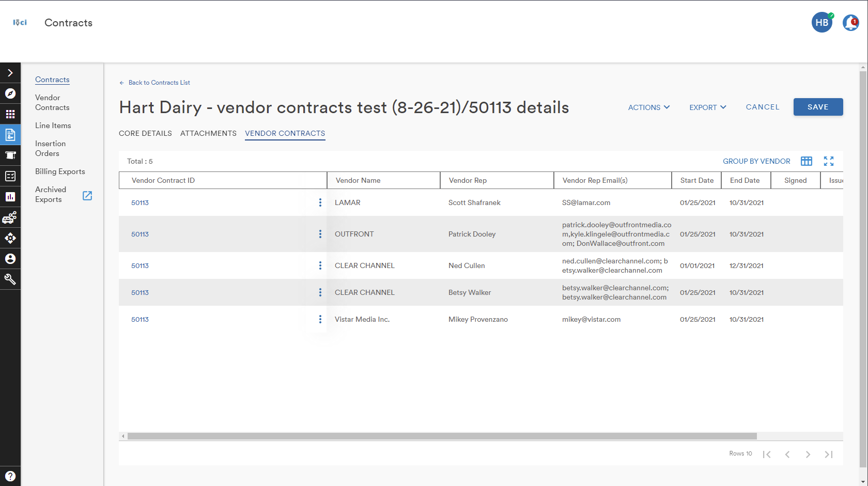Click the SAVE button
Screen dimensions: 868x486
click(818, 107)
